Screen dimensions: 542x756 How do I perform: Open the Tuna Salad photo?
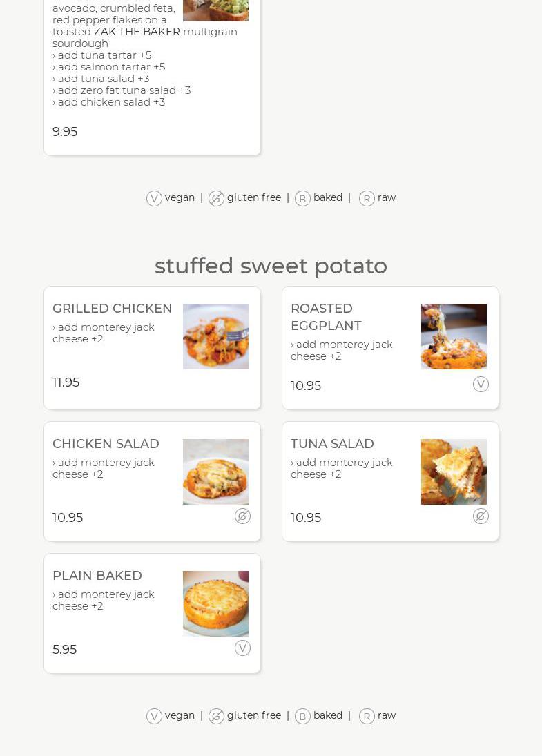[x=454, y=472]
